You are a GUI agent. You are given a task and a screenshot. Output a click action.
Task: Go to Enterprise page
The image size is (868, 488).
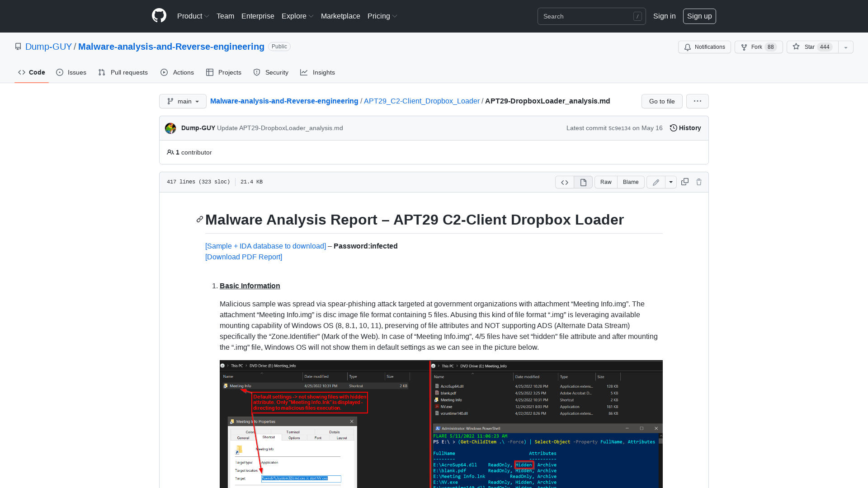pyautogui.click(x=258, y=16)
